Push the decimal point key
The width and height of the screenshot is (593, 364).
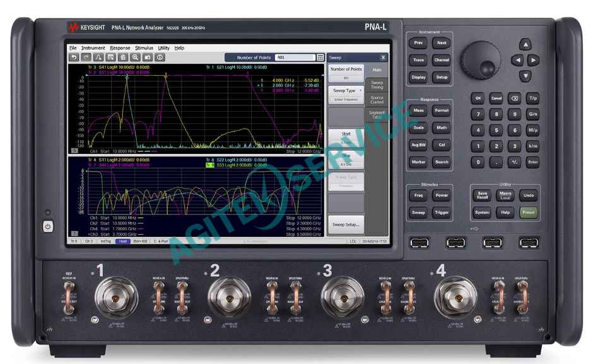(496, 162)
